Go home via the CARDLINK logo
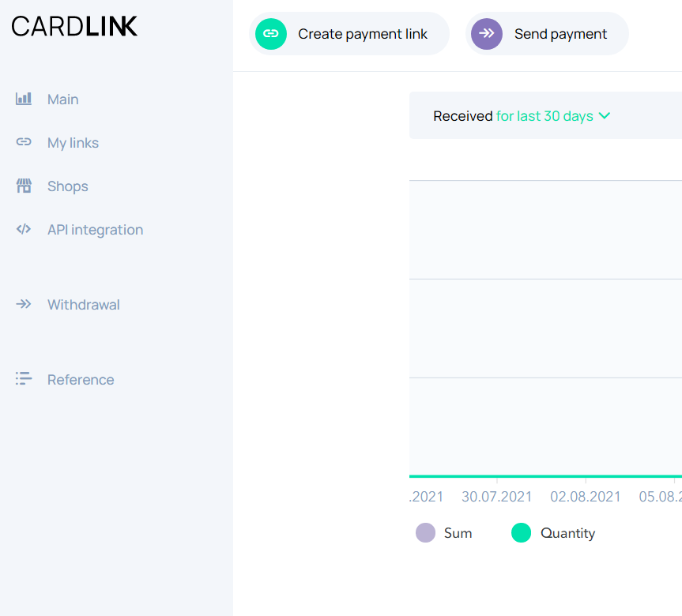Screen dimensions: 682x616 point(74,27)
